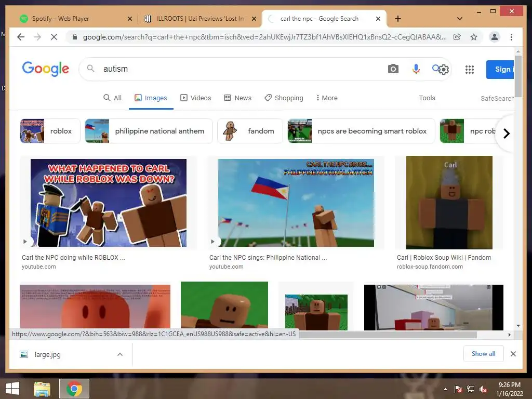Open a new browser tab
The height and width of the screenshot is (399, 532).
[398, 19]
